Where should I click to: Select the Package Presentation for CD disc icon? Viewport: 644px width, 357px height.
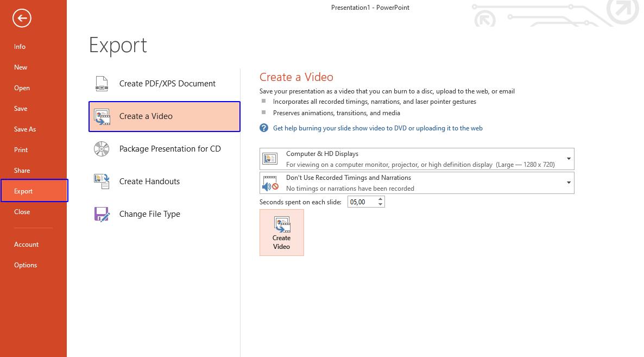102,148
